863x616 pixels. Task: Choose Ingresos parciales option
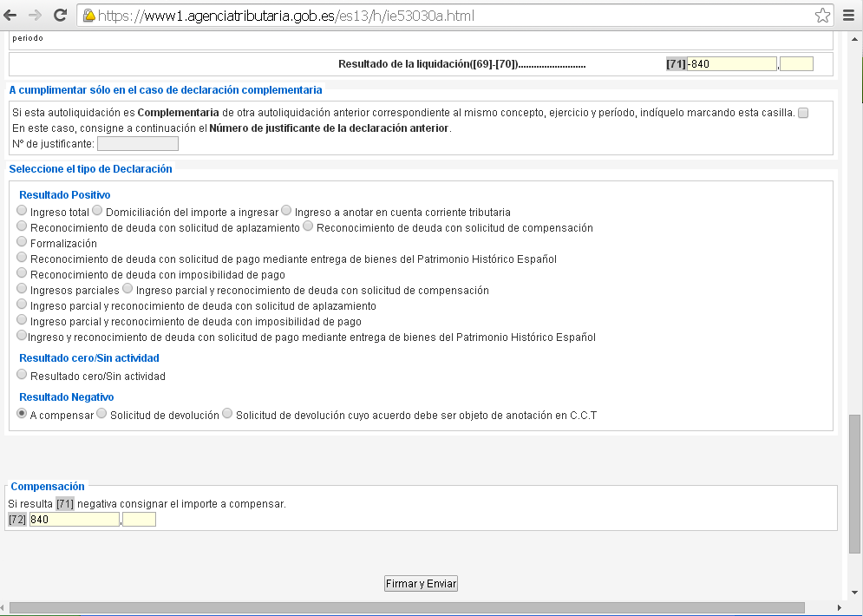coord(22,288)
